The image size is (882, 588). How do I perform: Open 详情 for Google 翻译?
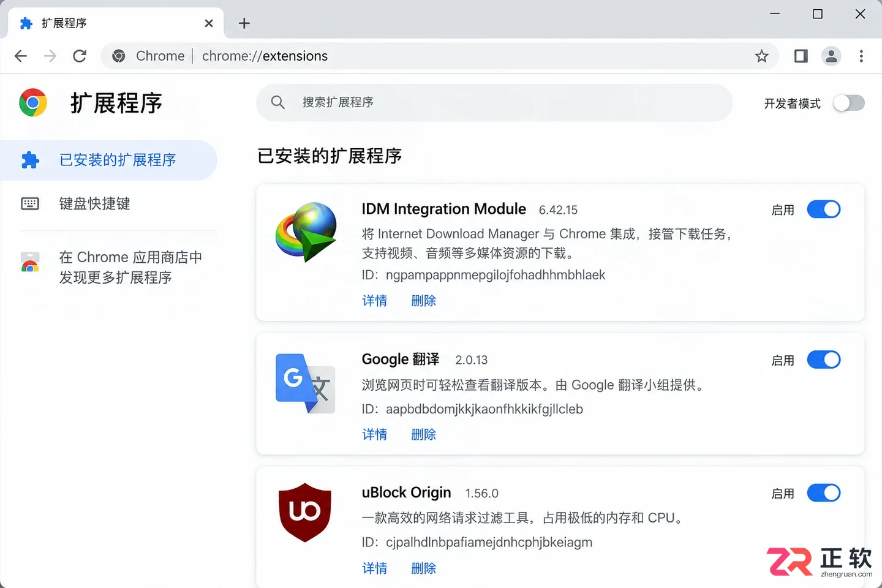375,434
